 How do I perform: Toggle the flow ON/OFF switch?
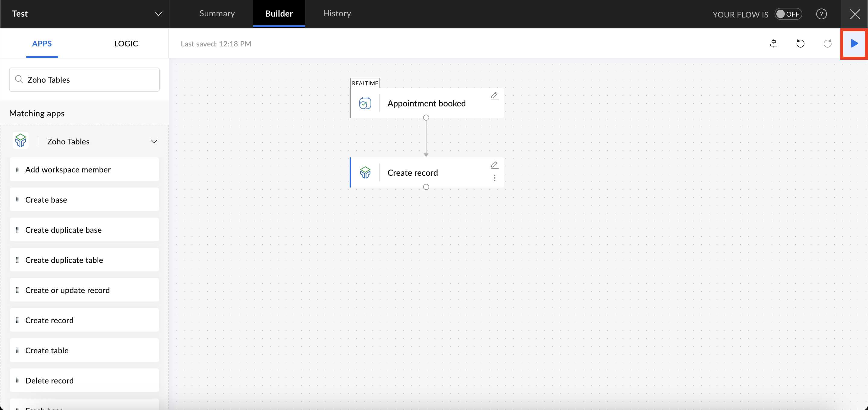coord(788,14)
